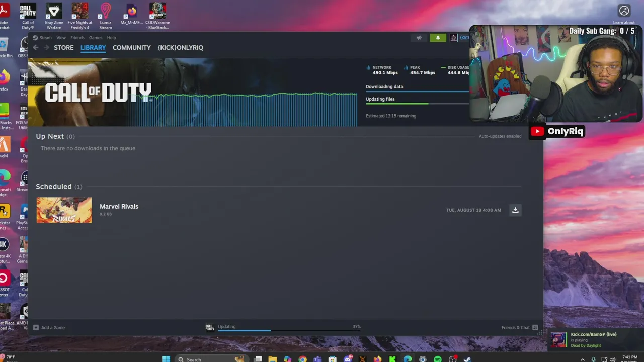Switch to the STORE tab

(64, 47)
